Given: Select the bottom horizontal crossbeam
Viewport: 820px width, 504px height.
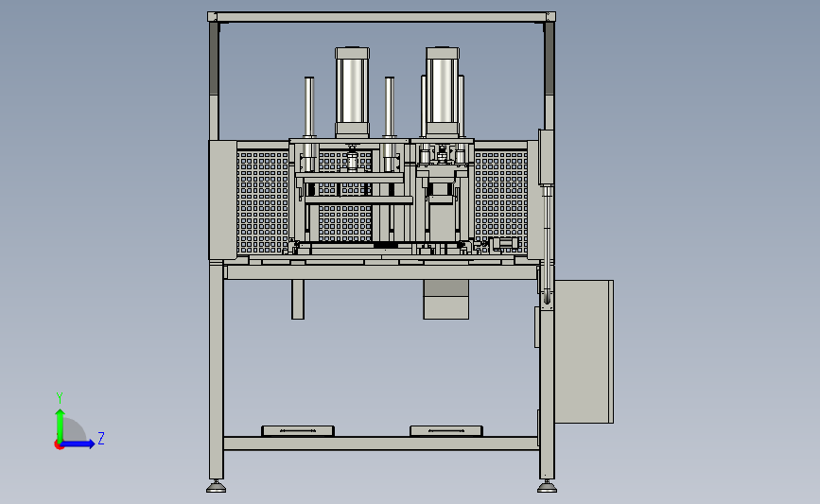Looking at the screenshot, I should (x=381, y=443).
